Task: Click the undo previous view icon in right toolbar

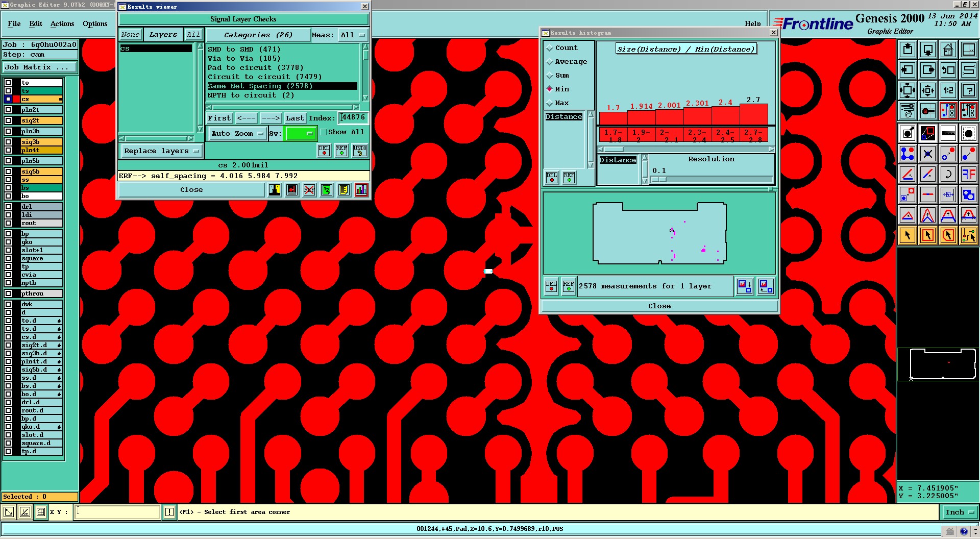Action: 948,70
